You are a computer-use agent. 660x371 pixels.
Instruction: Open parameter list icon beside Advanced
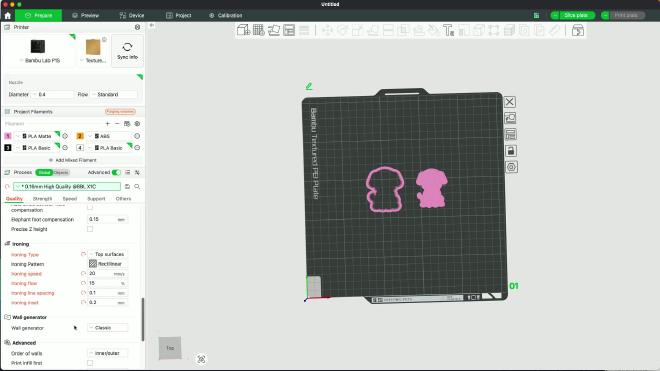[x=128, y=172]
